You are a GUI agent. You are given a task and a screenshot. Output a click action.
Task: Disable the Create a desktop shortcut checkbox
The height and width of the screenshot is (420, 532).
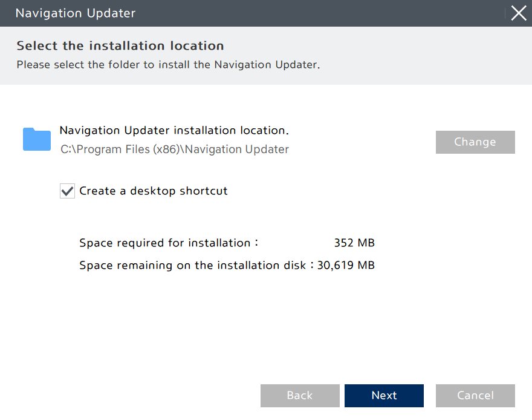click(x=67, y=191)
